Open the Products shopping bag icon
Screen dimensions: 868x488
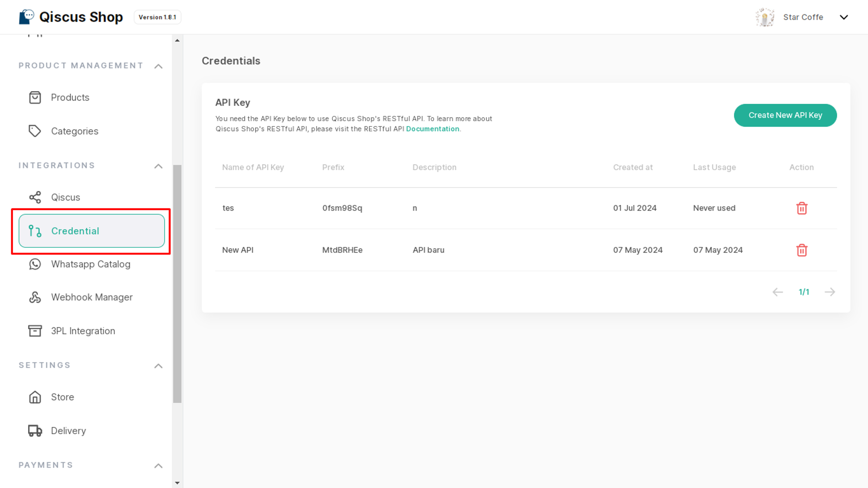(x=35, y=97)
